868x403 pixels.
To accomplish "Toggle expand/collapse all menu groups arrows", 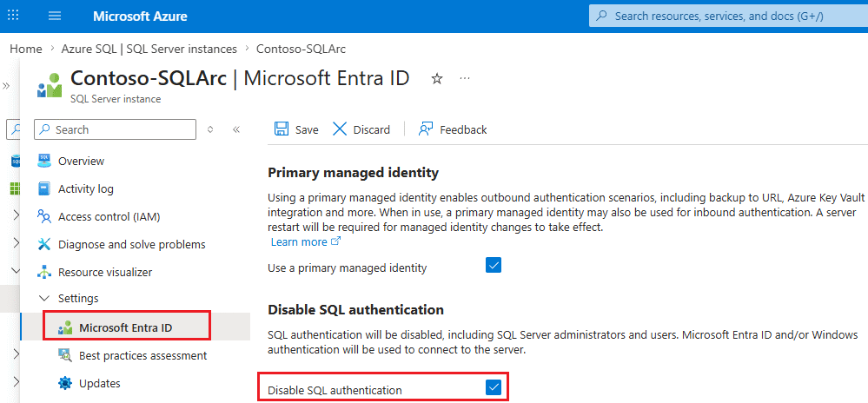I will (209, 129).
